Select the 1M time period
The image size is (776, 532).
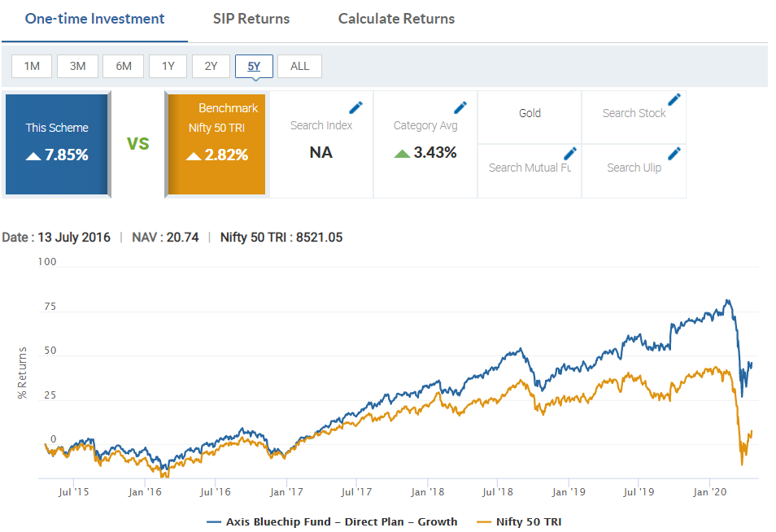32,67
